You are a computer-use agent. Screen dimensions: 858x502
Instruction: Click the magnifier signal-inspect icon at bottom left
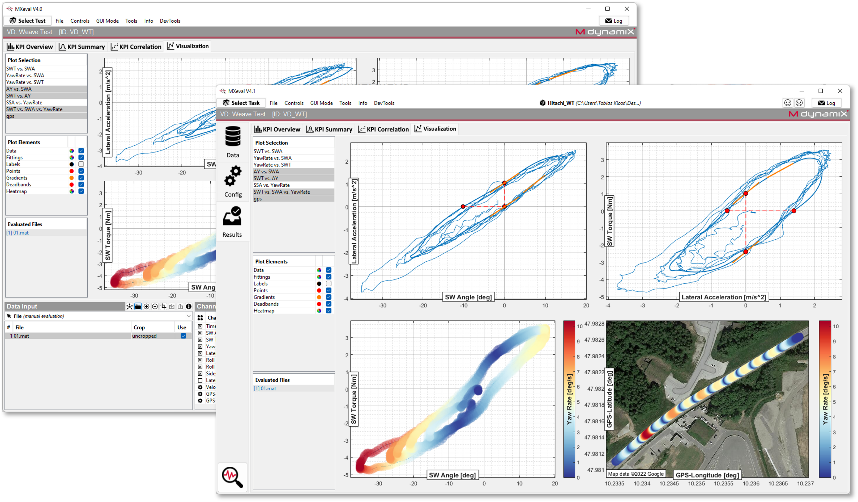pos(232,476)
